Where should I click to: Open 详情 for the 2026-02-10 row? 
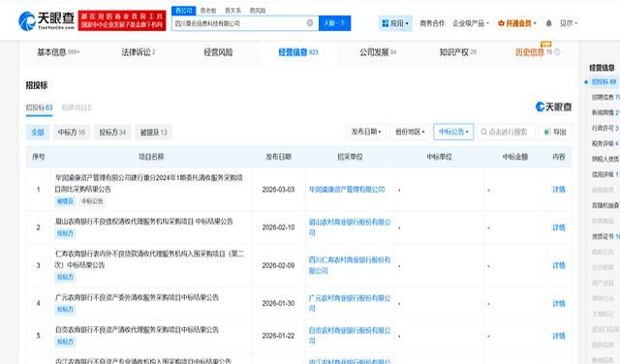[x=559, y=227]
